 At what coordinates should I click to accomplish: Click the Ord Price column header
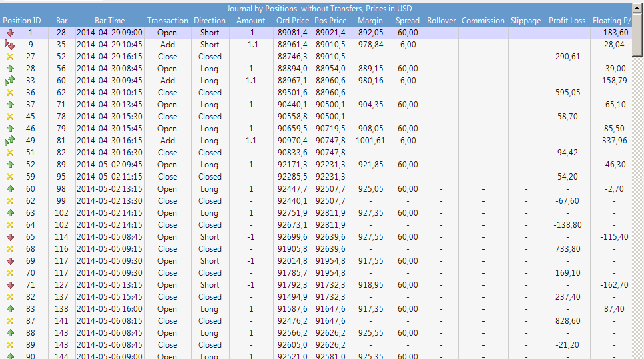click(x=292, y=21)
